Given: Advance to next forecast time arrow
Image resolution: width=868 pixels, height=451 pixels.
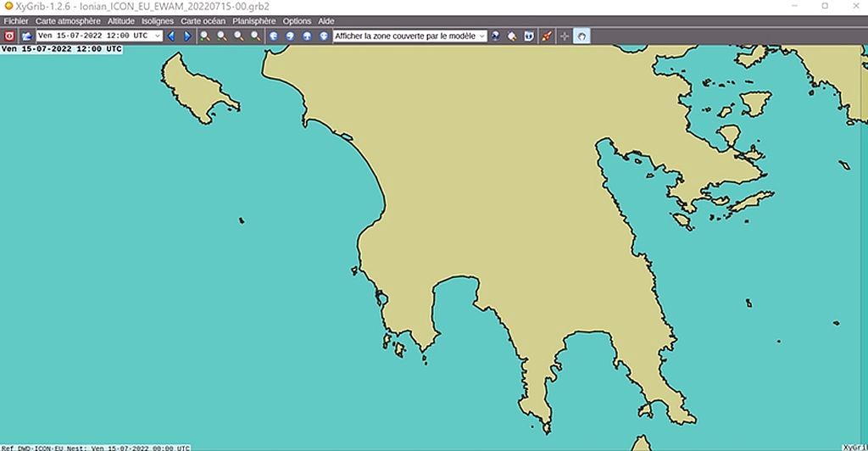Looking at the screenshot, I should point(187,36).
